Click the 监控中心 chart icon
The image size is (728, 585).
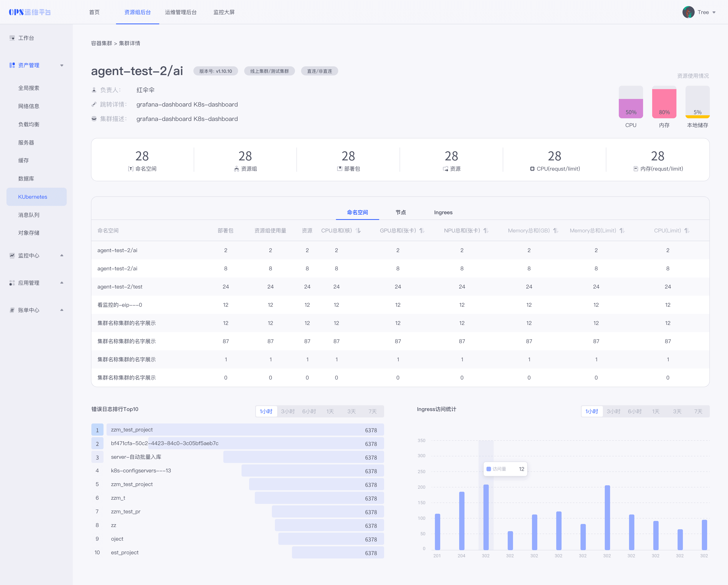pyautogui.click(x=12, y=256)
